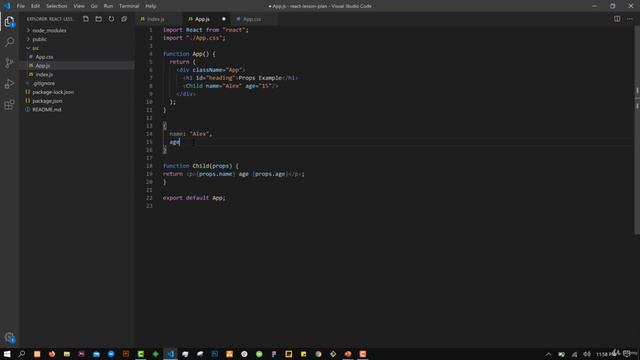Click the line 'export default App;'
The width and height of the screenshot is (640, 360).
click(x=194, y=198)
